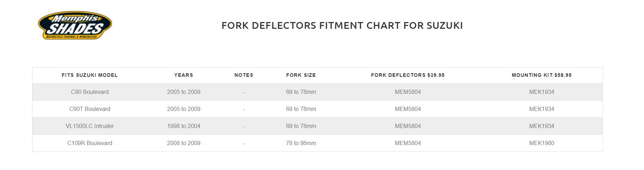The height and width of the screenshot is (170, 644).
Task: Select the 2008 to 2009 years cell
Action: pyautogui.click(x=184, y=143)
